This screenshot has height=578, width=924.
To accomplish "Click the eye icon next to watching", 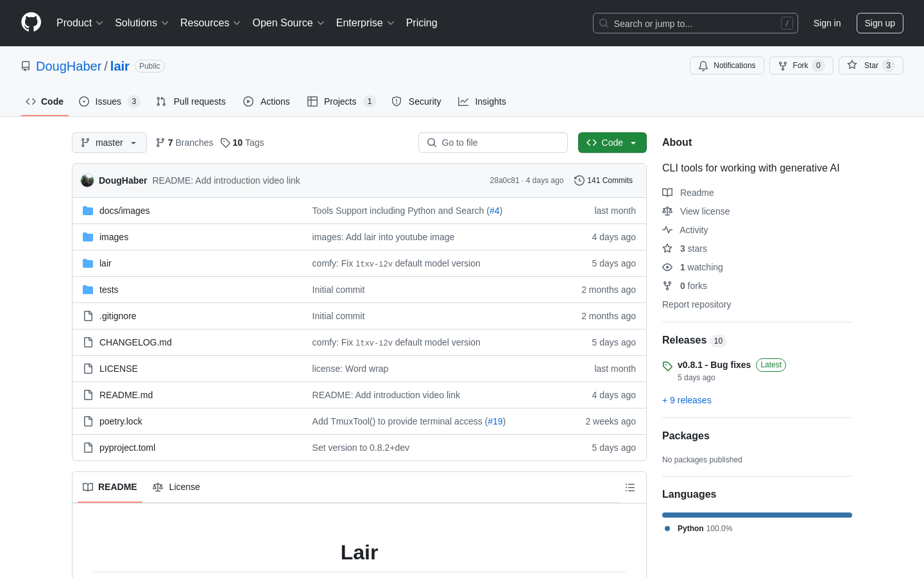I will (x=667, y=267).
